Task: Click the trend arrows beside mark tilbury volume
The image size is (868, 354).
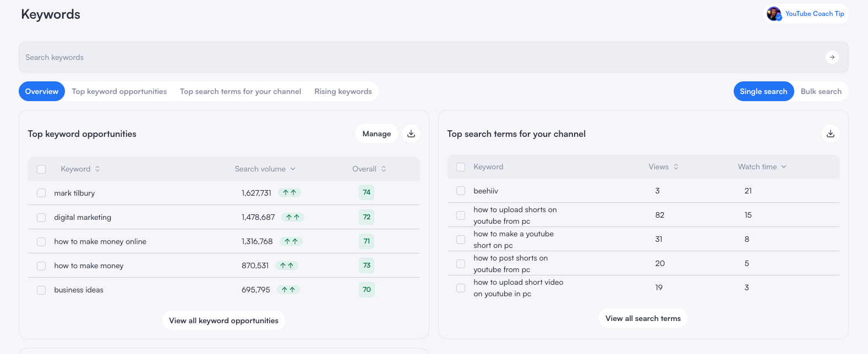Action: 290,192
